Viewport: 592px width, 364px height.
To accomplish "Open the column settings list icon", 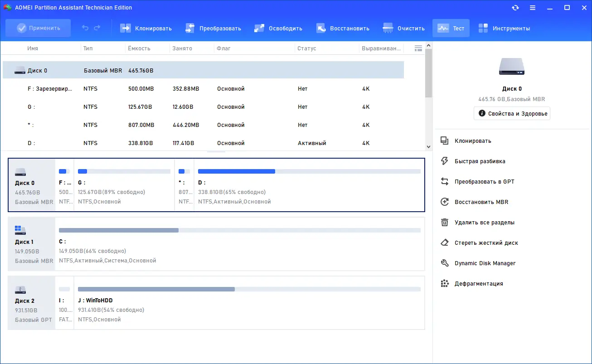I will [x=418, y=48].
